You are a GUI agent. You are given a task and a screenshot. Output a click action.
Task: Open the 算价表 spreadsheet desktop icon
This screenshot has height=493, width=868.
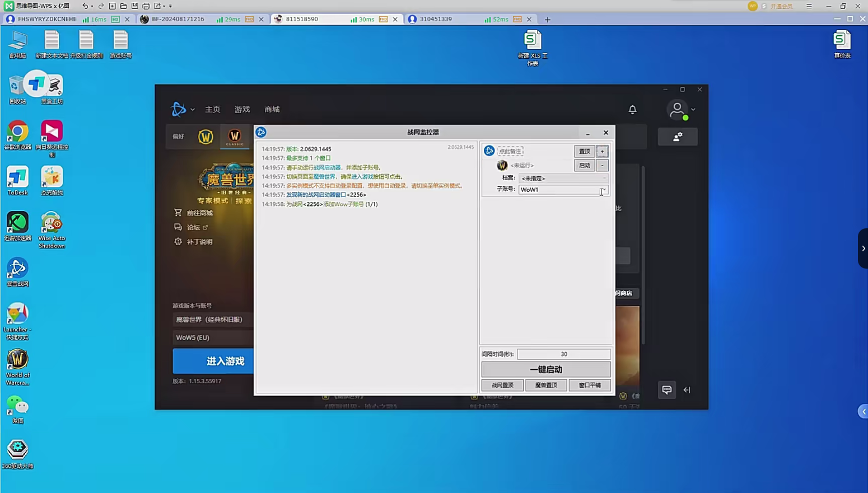(x=842, y=45)
